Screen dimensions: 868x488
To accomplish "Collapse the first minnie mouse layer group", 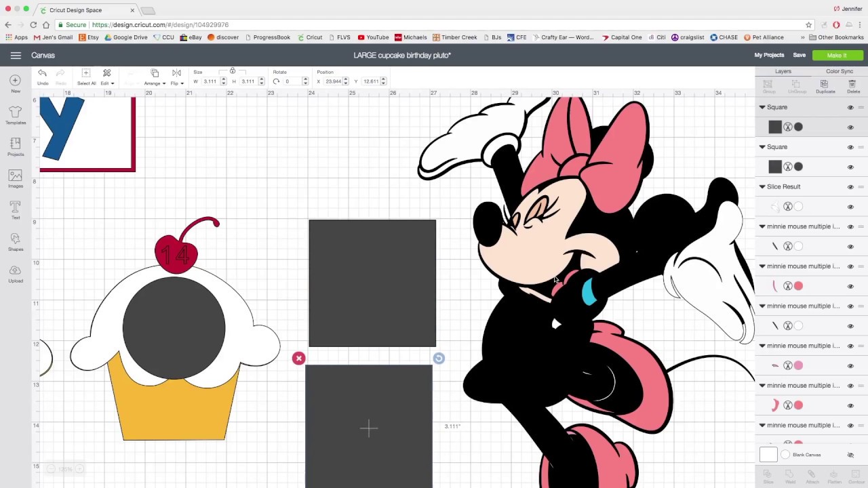I will point(762,226).
